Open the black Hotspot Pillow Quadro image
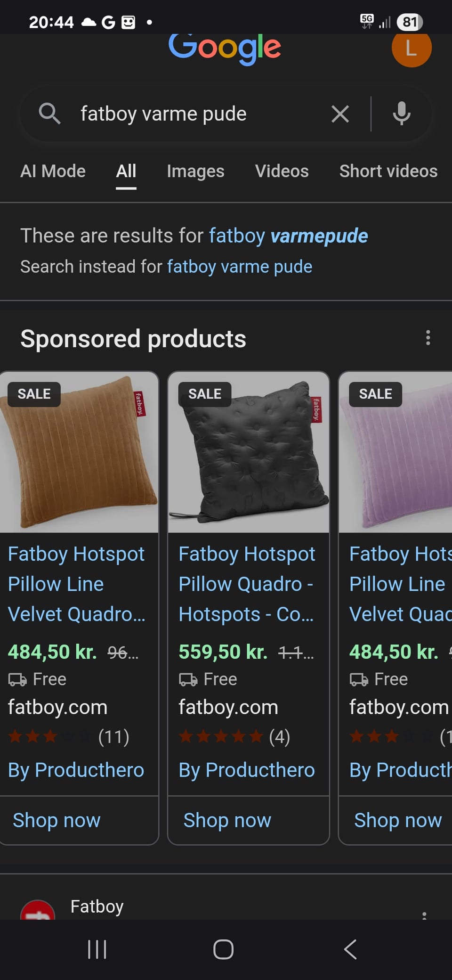Image resolution: width=452 pixels, height=980 pixels. [x=248, y=452]
